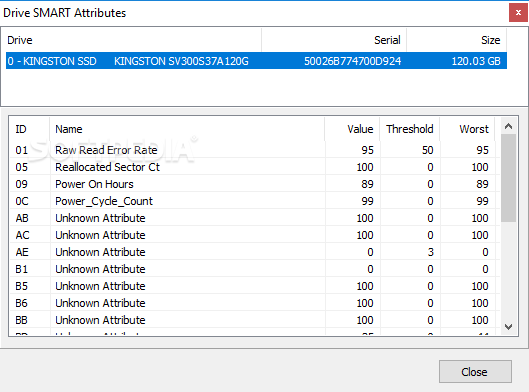This screenshot has height=392, width=529.
Task: Click the Name column header
Action: click(x=187, y=129)
